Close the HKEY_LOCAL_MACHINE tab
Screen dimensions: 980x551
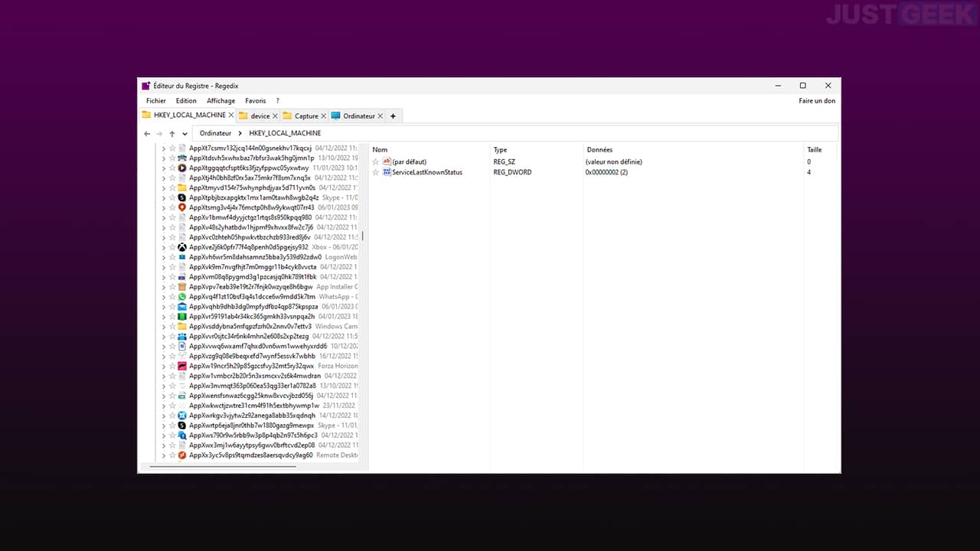[x=230, y=116]
